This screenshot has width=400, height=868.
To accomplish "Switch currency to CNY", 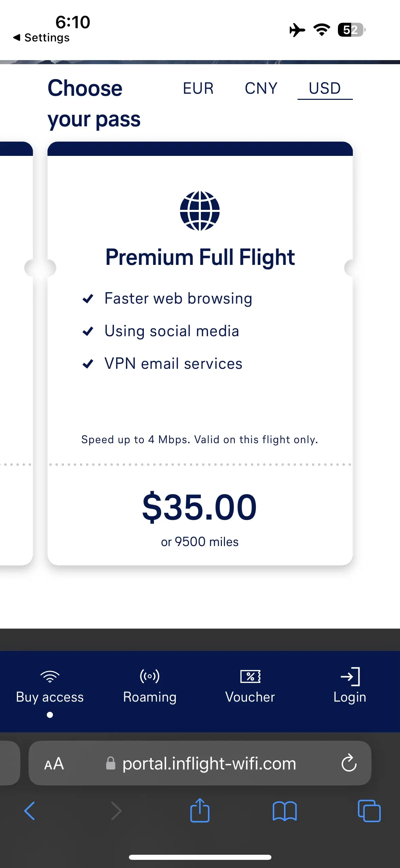I will pyautogui.click(x=261, y=89).
